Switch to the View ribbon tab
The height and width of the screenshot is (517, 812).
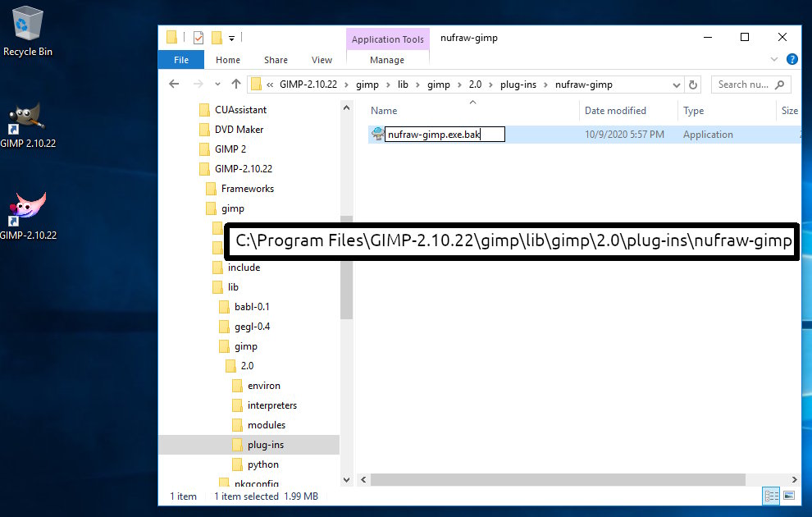tap(322, 60)
